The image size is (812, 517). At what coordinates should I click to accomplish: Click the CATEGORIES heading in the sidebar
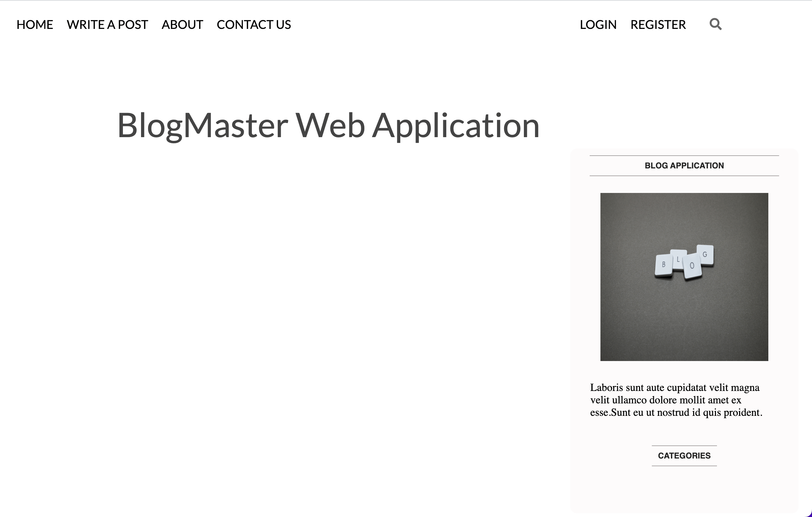(x=684, y=455)
